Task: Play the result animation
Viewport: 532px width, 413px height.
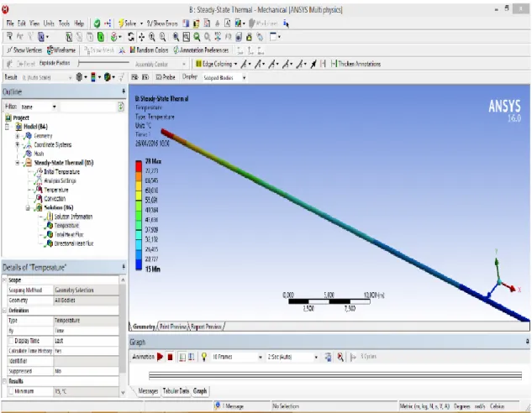Action: (x=161, y=357)
